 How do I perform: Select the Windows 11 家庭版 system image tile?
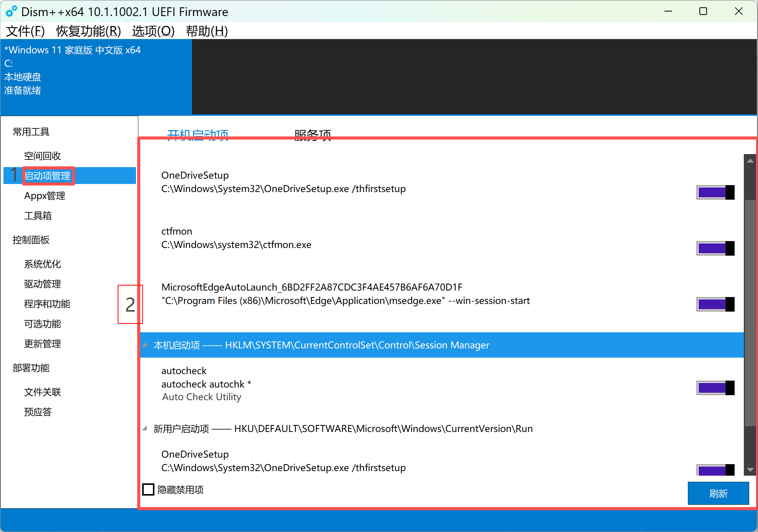point(96,77)
